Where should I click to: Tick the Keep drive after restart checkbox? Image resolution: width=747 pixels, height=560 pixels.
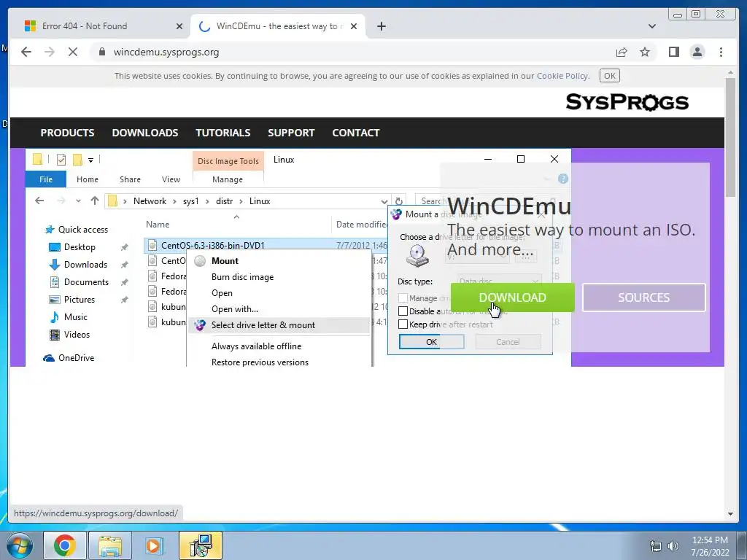click(403, 324)
